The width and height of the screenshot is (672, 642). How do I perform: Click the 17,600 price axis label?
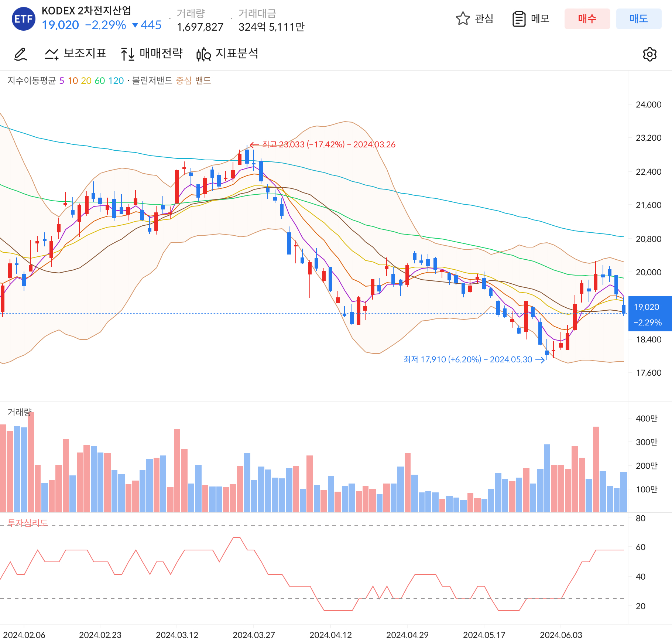(648, 373)
